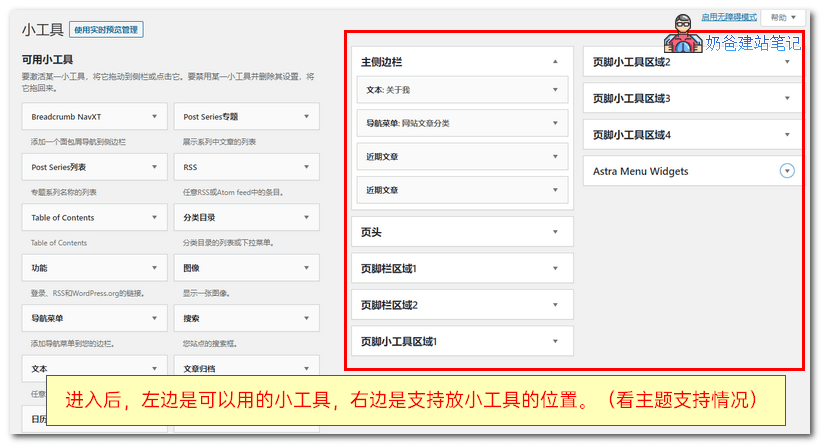The image size is (821, 445).
Task: Expand the Table of Contents widget
Action: point(95,217)
